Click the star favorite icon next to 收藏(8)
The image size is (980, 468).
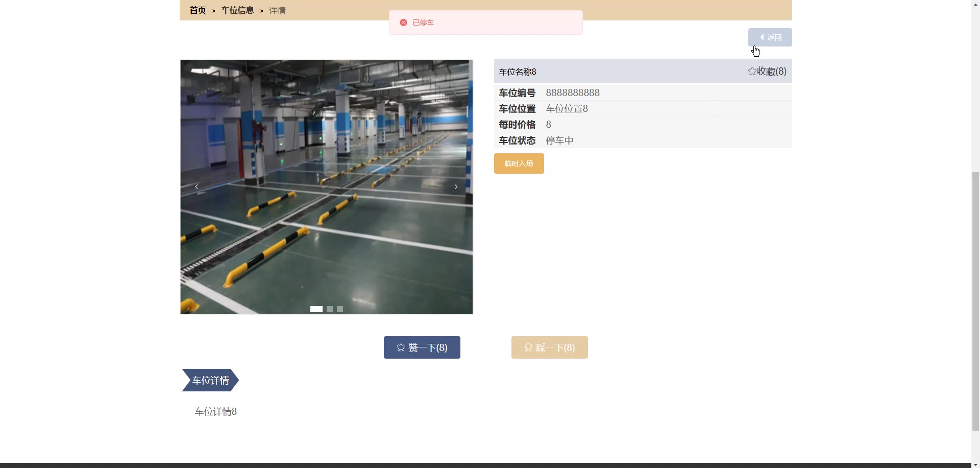752,72
